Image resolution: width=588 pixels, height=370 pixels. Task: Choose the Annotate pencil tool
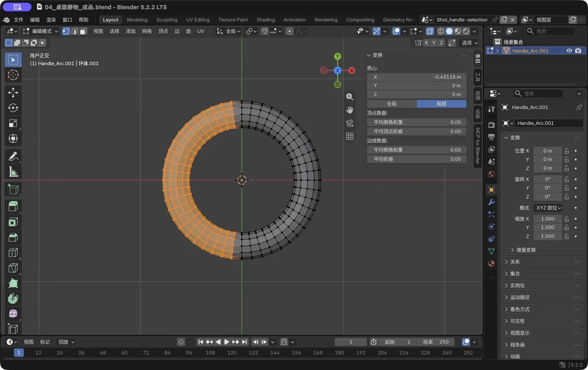click(x=13, y=156)
